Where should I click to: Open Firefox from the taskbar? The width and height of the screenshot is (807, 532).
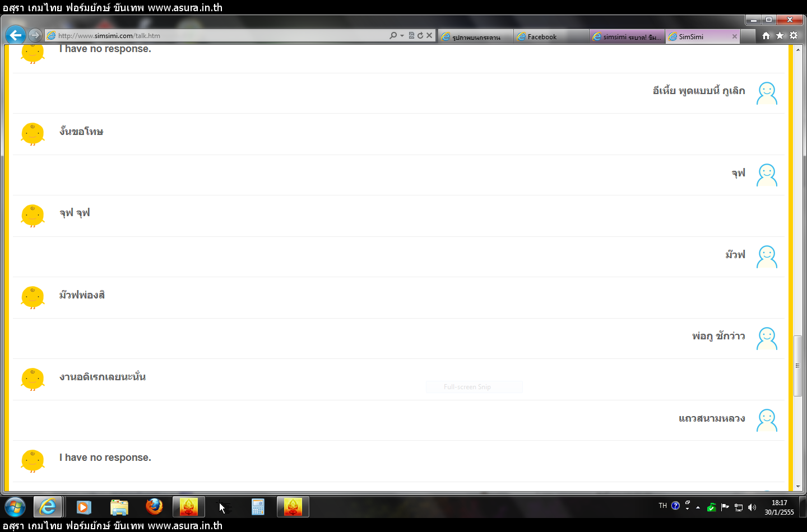click(154, 507)
